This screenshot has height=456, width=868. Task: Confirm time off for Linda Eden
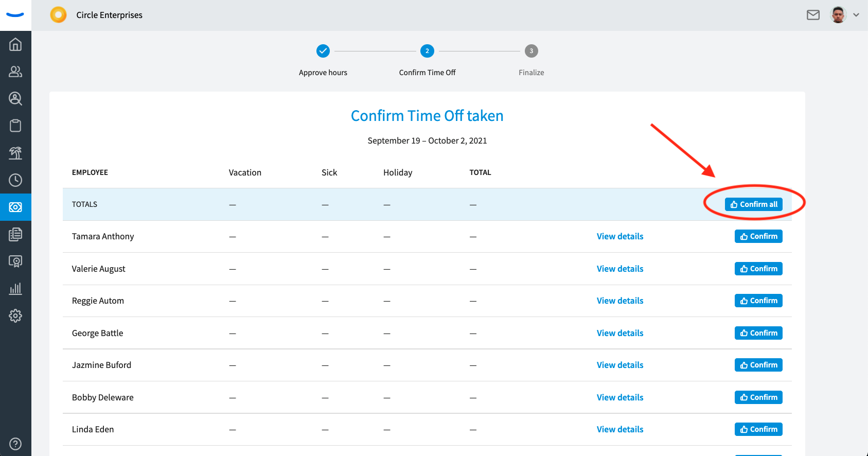[758, 429]
